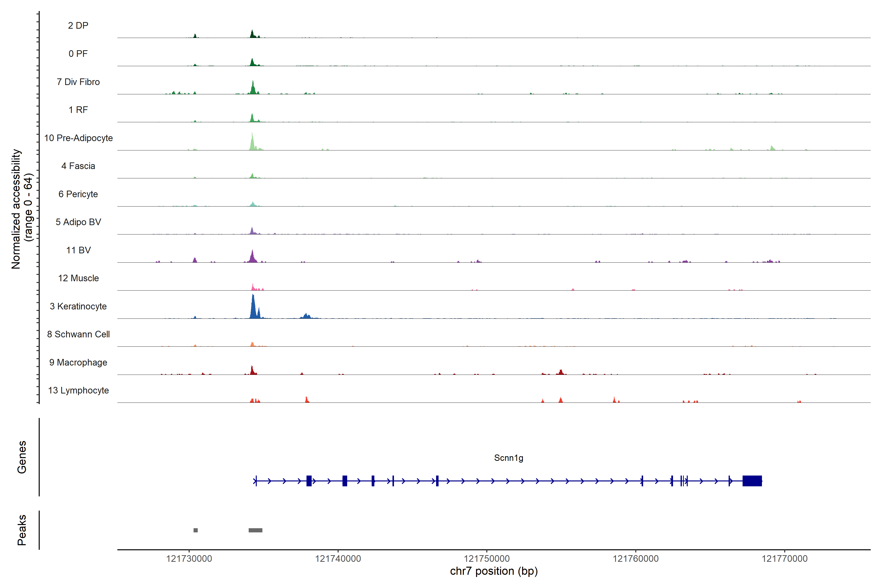Screen dimensions: 882x588
Task: Click the Genes panel label
Action: (x=22, y=457)
